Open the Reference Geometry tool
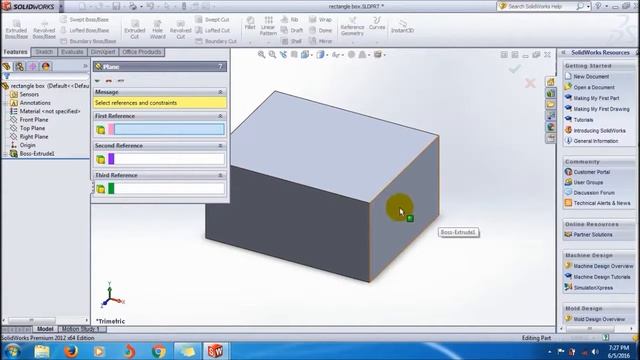 coord(352,27)
